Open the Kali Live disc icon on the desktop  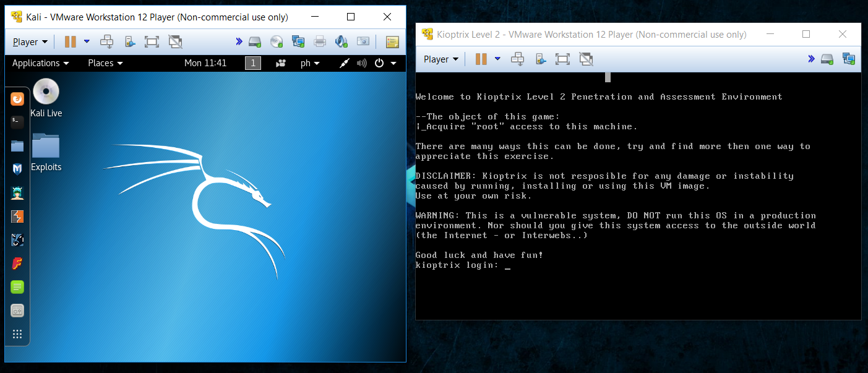(x=45, y=93)
